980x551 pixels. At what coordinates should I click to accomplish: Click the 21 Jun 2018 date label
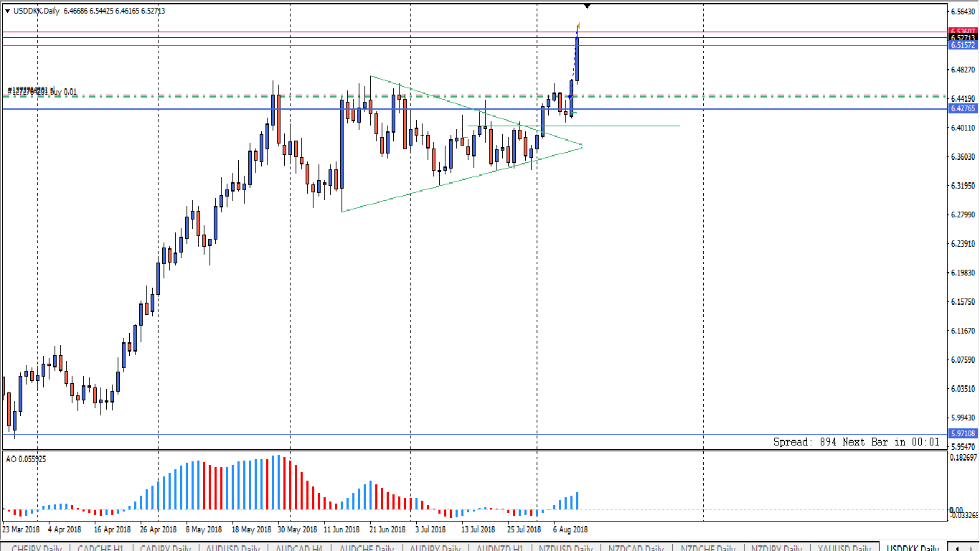coord(387,529)
